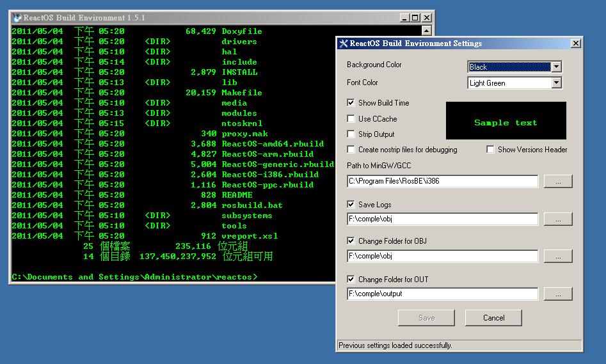Browse for the OBJ folder
The width and height of the screenshot is (606, 364).
click(558, 256)
